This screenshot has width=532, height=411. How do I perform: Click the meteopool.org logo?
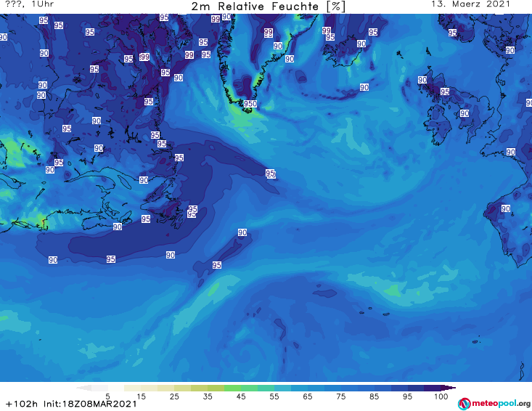point(494,404)
